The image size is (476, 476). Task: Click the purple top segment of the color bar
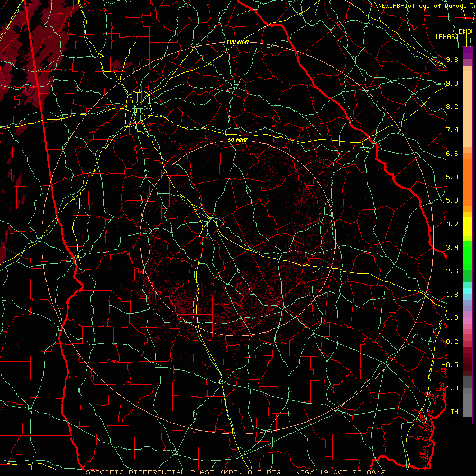tap(467, 53)
